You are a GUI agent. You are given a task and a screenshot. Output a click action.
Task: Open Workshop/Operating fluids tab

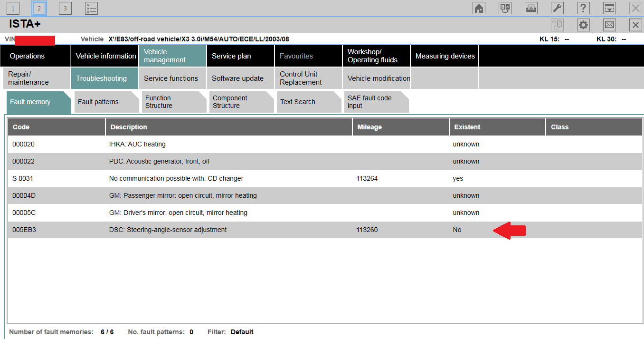tap(377, 56)
